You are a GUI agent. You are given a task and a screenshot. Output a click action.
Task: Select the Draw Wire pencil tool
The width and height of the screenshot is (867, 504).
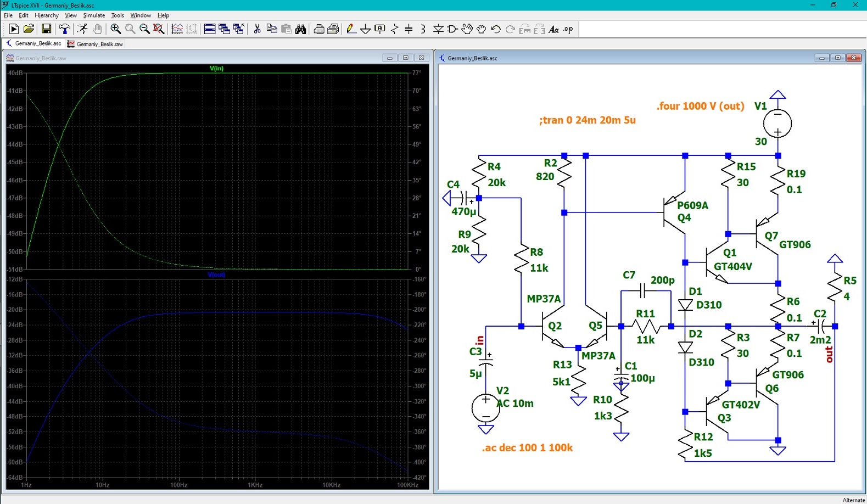point(351,29)
